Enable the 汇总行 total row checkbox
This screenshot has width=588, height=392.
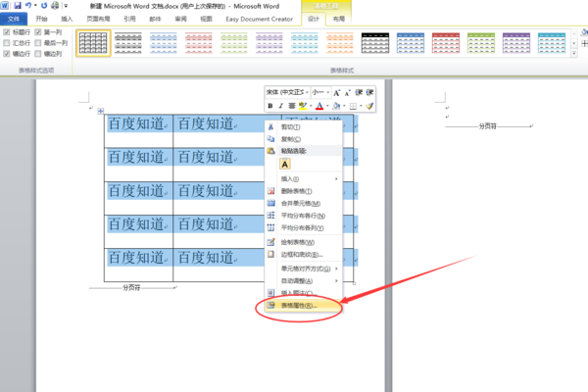click(x=7, y=43)
